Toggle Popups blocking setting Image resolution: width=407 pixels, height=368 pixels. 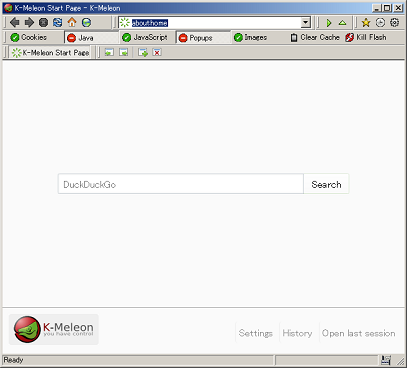203,38
